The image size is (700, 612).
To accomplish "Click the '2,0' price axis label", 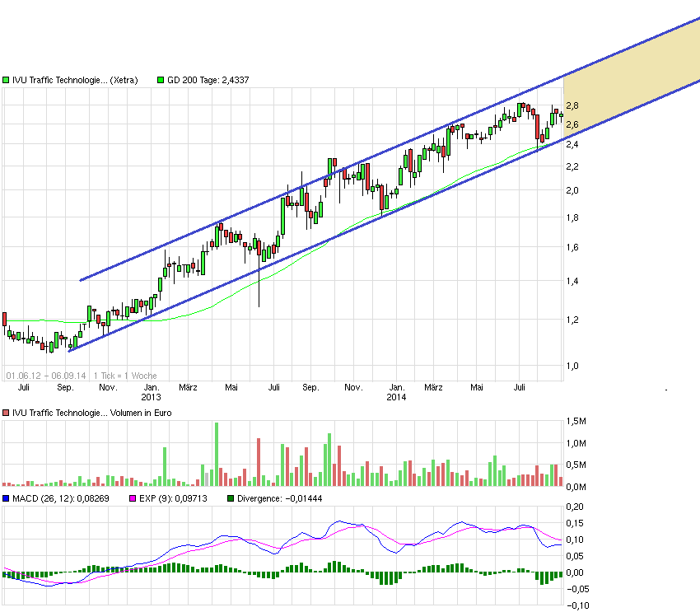I will pos(572,190).
